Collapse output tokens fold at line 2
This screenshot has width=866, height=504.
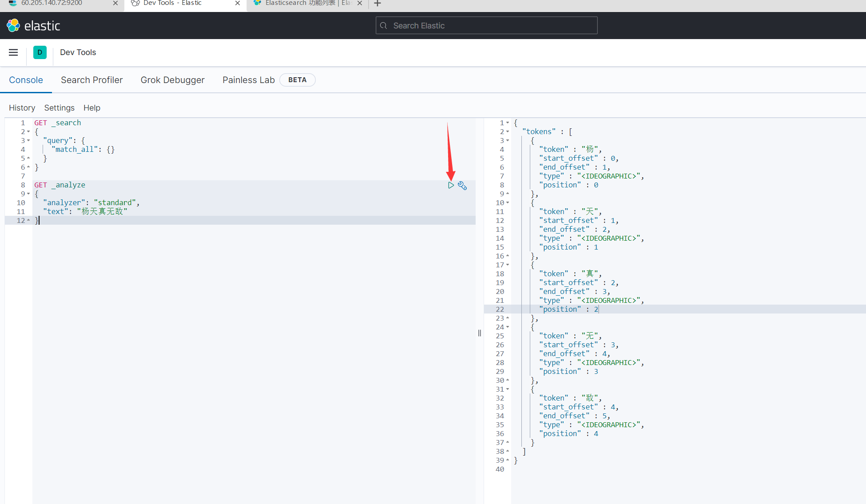508,132
